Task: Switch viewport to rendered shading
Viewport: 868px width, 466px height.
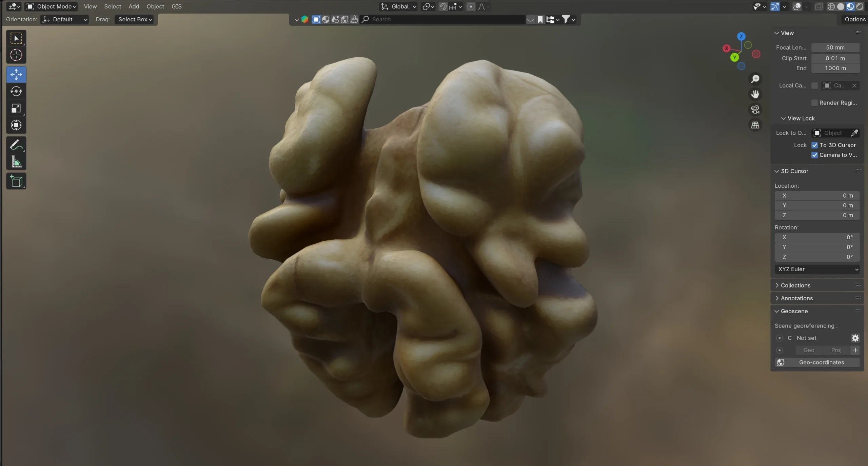Action: [x=860, y=6]
